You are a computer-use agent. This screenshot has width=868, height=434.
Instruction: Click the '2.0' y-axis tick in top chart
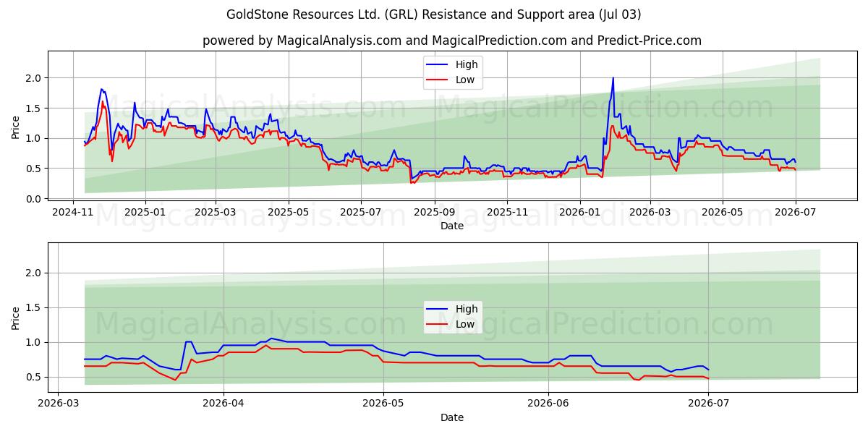[x=35, y=77]
